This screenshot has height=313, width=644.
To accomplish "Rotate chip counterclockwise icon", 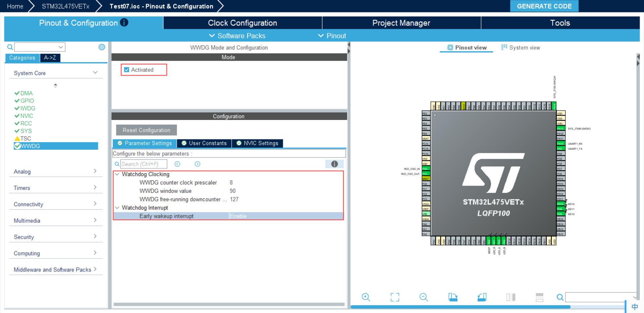I will tap(482, 297).
